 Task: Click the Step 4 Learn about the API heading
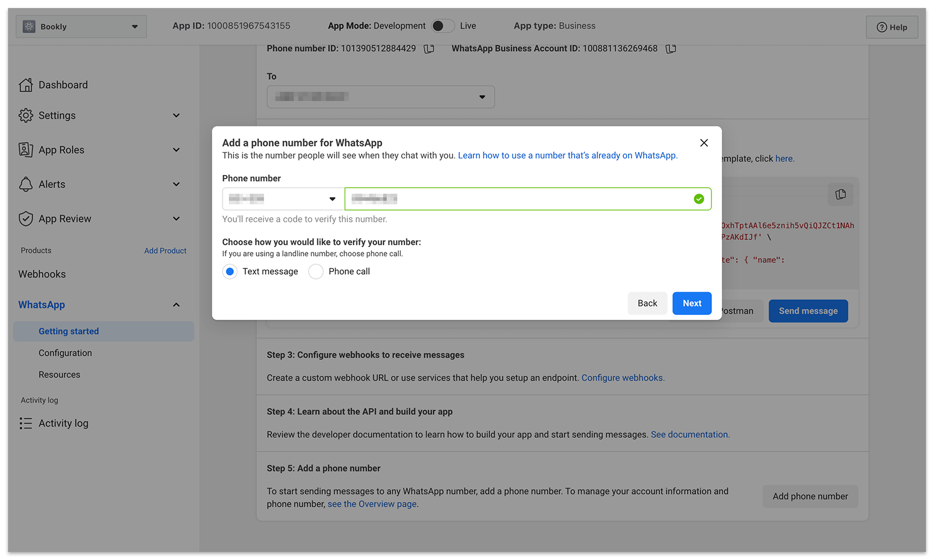(360, 411)
